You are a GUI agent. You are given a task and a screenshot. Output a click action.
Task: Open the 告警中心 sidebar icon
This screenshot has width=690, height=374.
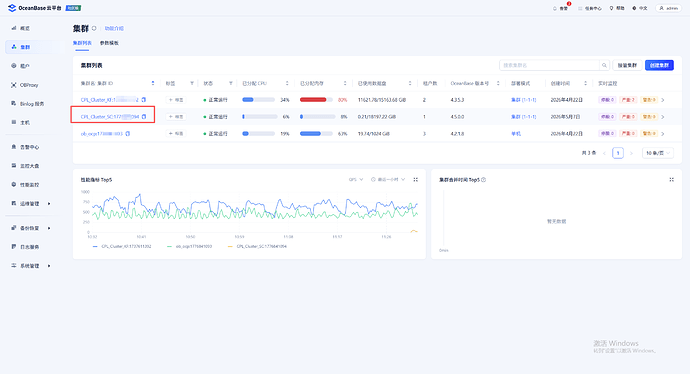14,147
